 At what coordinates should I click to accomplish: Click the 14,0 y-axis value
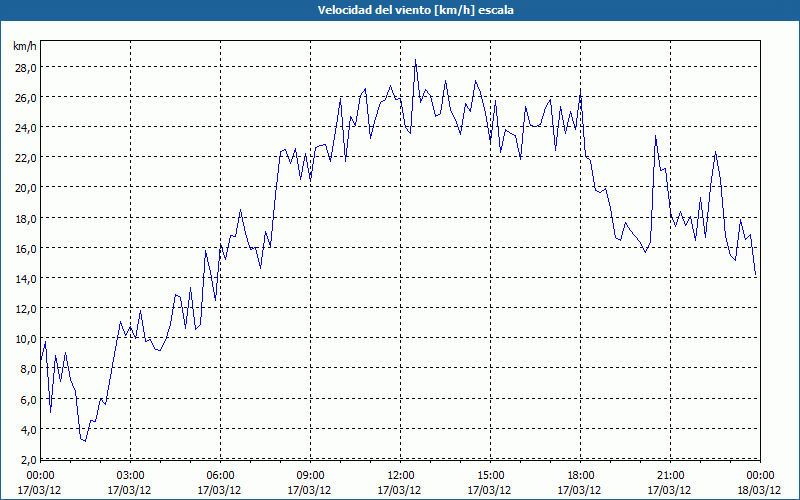pos(25,279)
